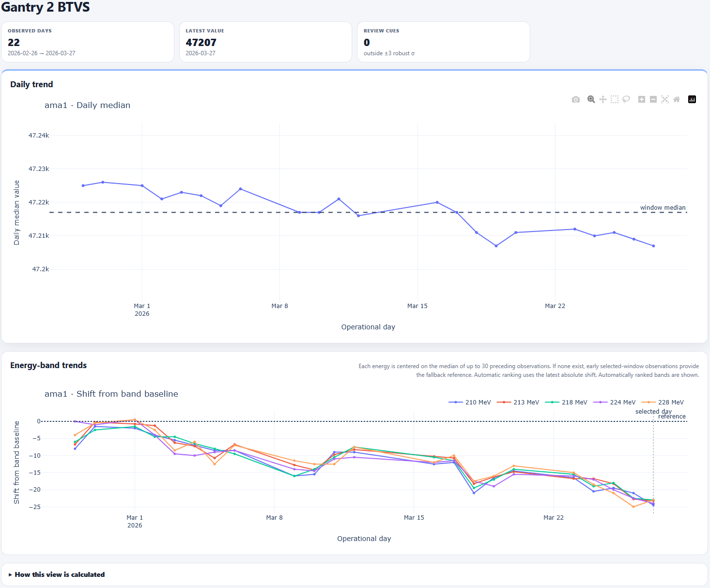Click the 'window median' line label
Image resolution: width=710 pixels, height=588 pixels.
(663, 207)
